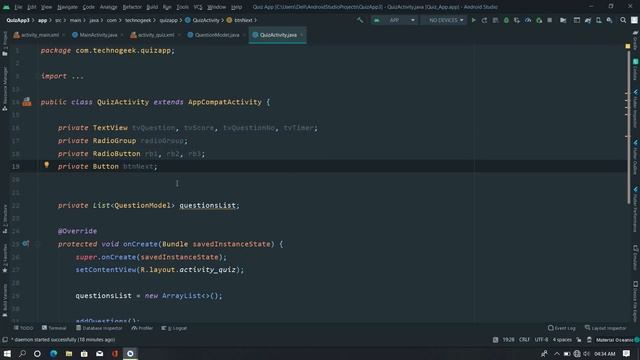Open the Event Log panel

click(x=562, y=328)
